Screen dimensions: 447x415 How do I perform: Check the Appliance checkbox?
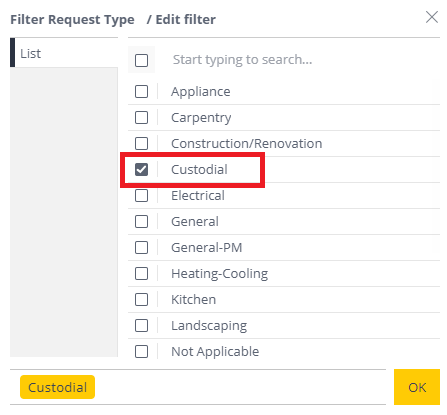click(141, 91)
